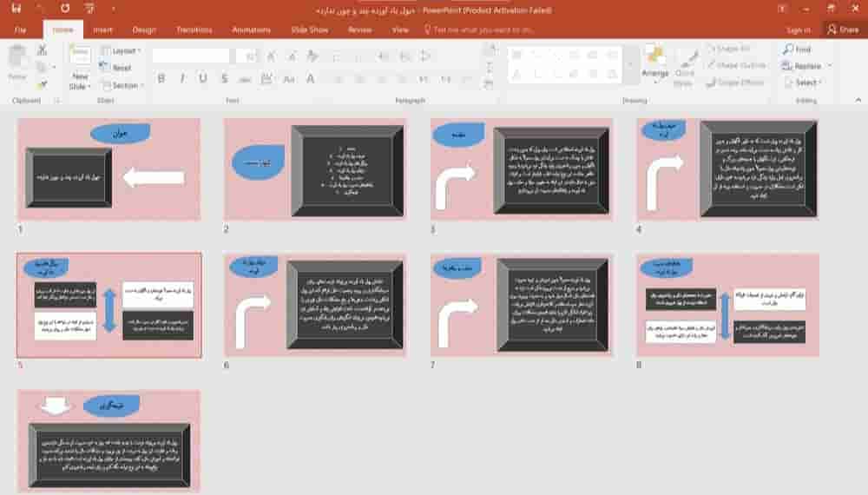Select slide 2 thumbnail

click(x=314, y=169)
